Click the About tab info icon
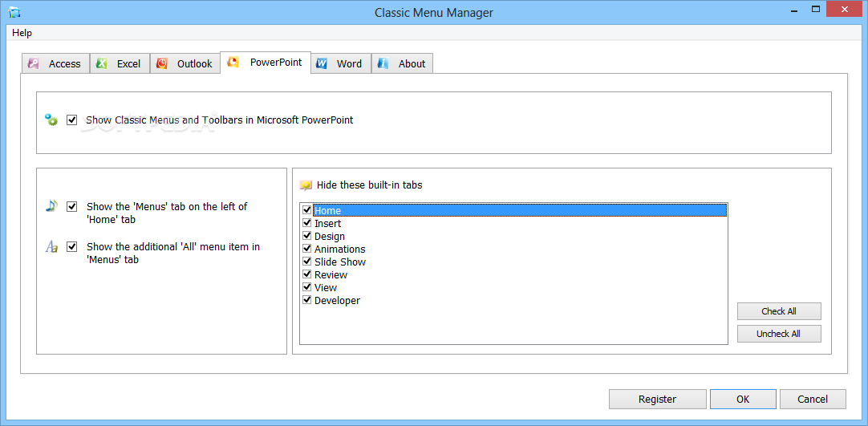This screenshot has width=868, height=426. click(x=383, y=63)
